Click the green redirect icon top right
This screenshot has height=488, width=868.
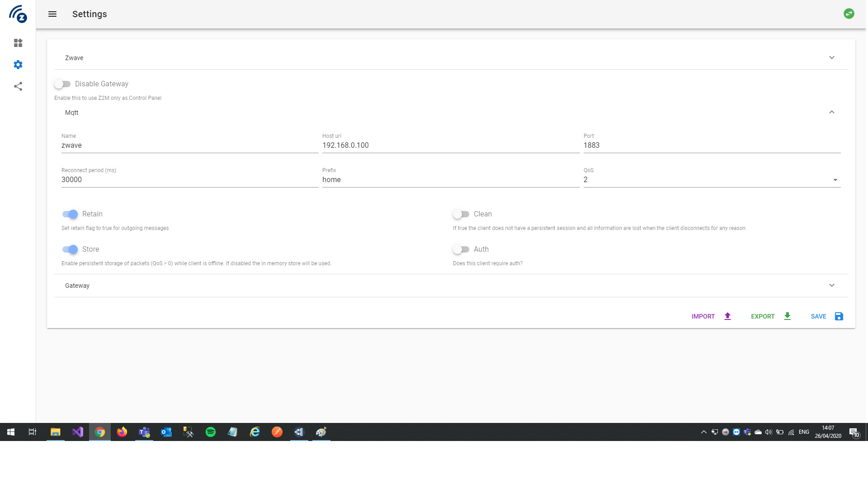(x=849, y=14)
